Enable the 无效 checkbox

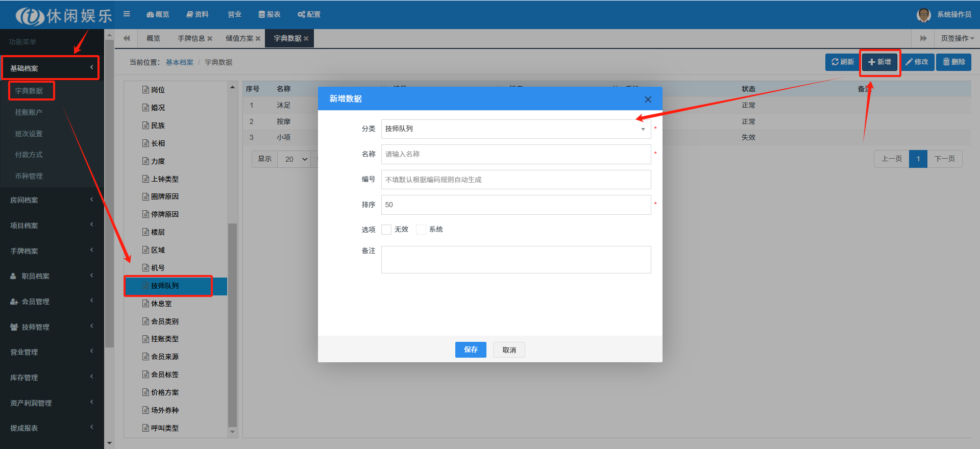386,230
